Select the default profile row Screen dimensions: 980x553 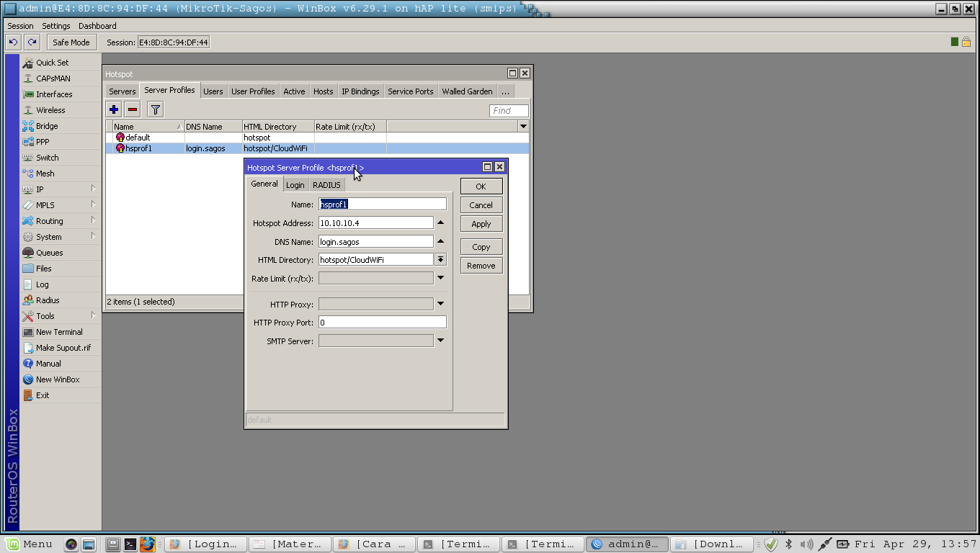[x=317, y=138]
